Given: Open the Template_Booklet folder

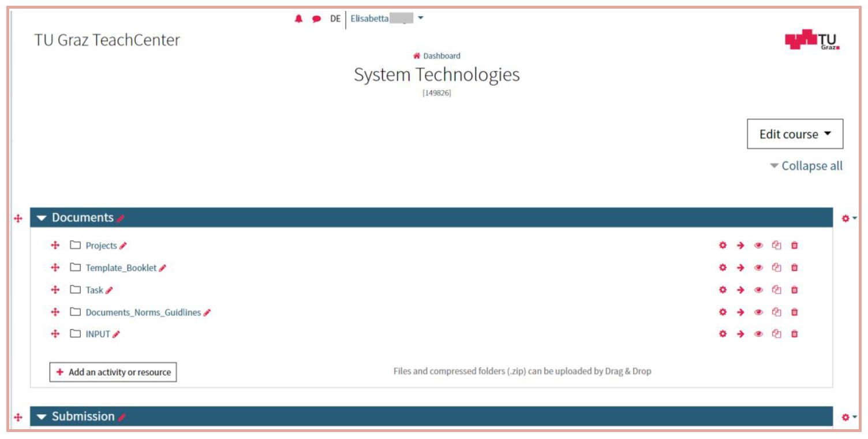Looking at the screenshot, I should tap(121, 268).
